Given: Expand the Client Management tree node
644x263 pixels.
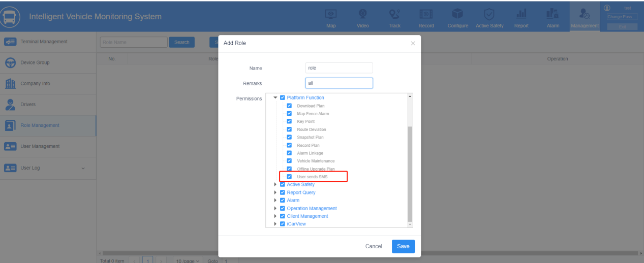Looking at the screenshot, I should pyautogui.click(x=275, y=216).
